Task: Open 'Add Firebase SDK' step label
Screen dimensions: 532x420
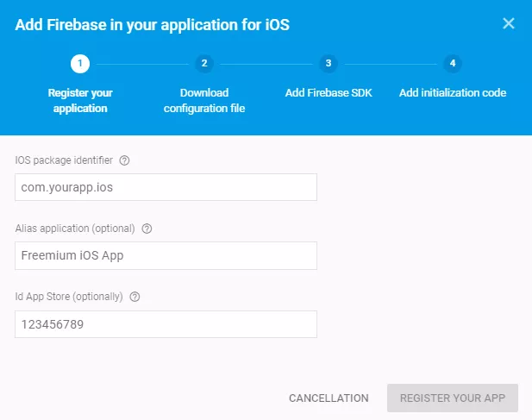Action: click(x=329, y=92)
